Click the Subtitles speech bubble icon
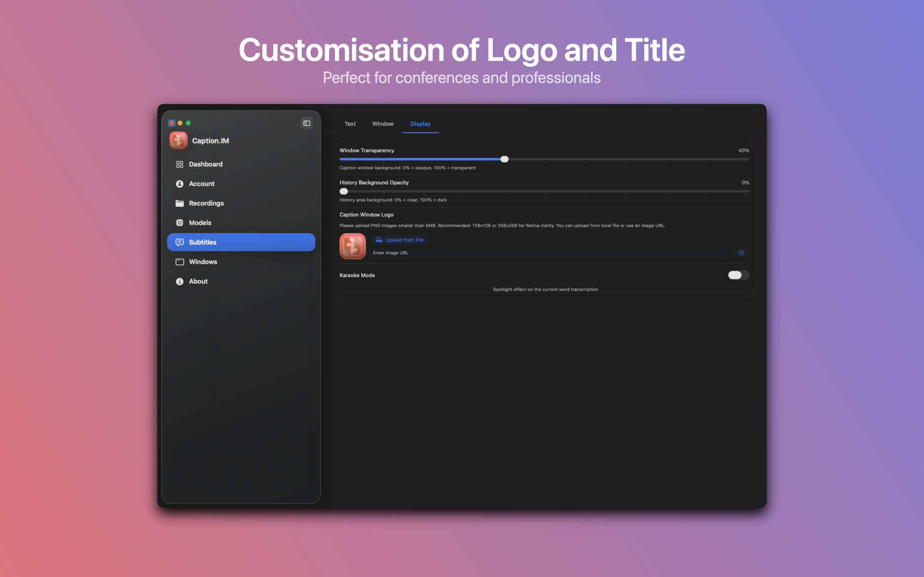 179,242
